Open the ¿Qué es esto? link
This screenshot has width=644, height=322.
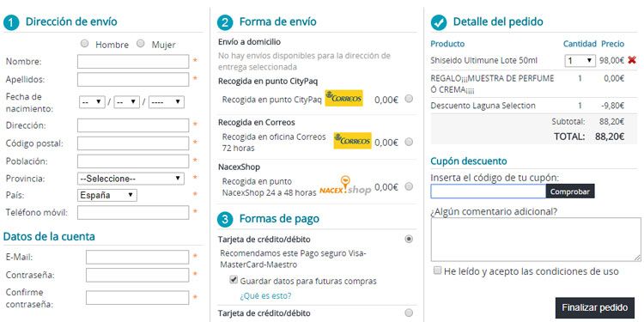coord(265,295)
